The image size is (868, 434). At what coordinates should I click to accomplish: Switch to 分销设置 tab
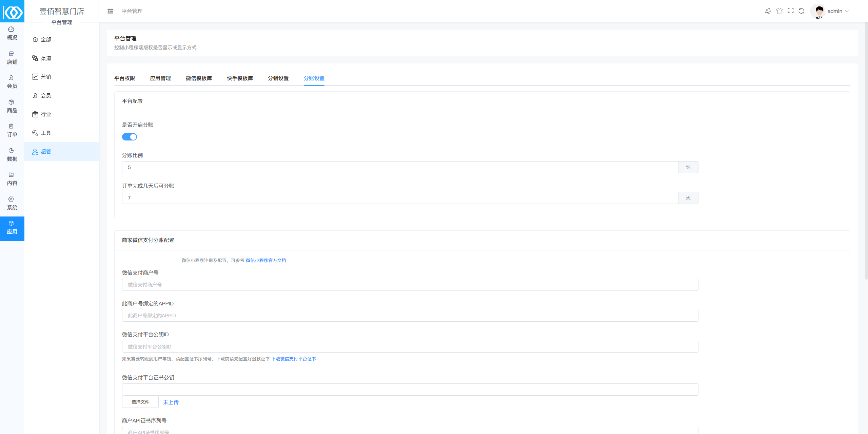[278, 78]
